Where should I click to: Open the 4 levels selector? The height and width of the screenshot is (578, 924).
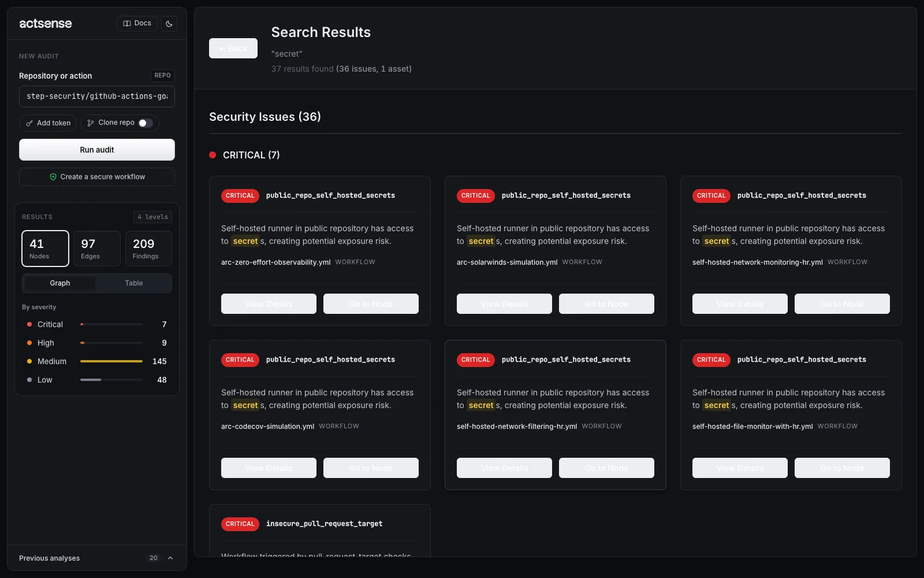click(x=153, y=217)
